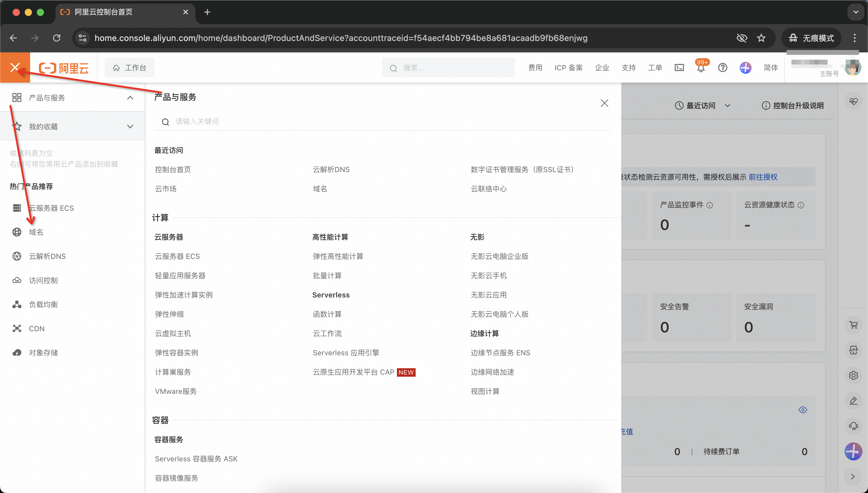Image resolution: width=868 pixels, height=493 pixels.
Task: Open the 工单 menu in header
Action: (655, 68)
